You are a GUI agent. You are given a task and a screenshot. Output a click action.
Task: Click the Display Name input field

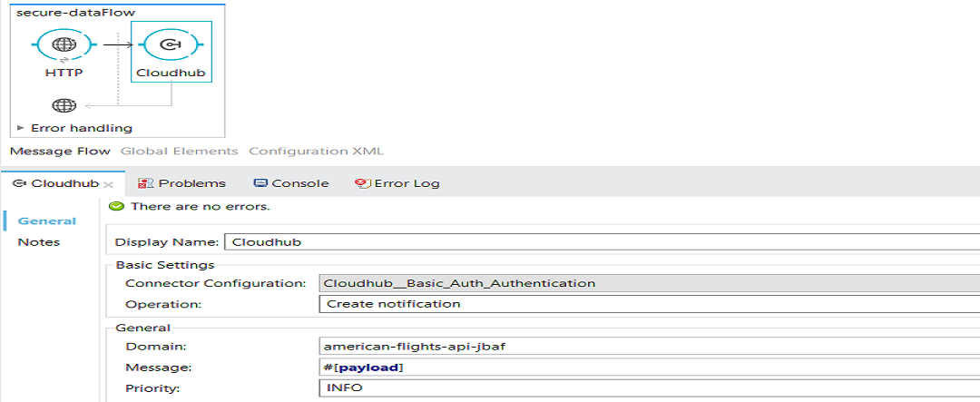click(601, 242)
